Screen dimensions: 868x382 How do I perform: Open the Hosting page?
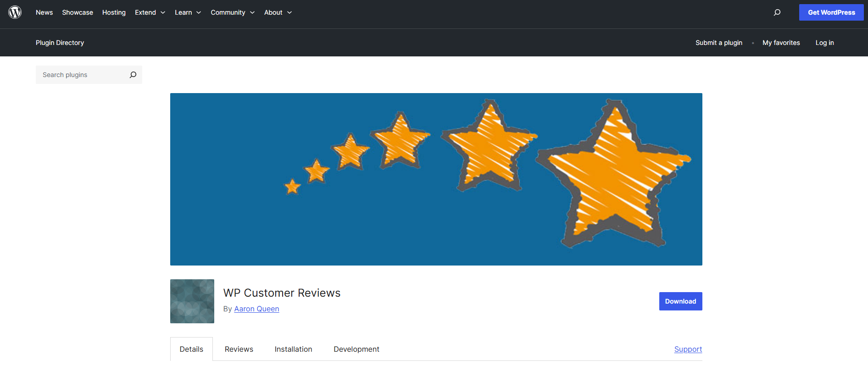(114, 12)
